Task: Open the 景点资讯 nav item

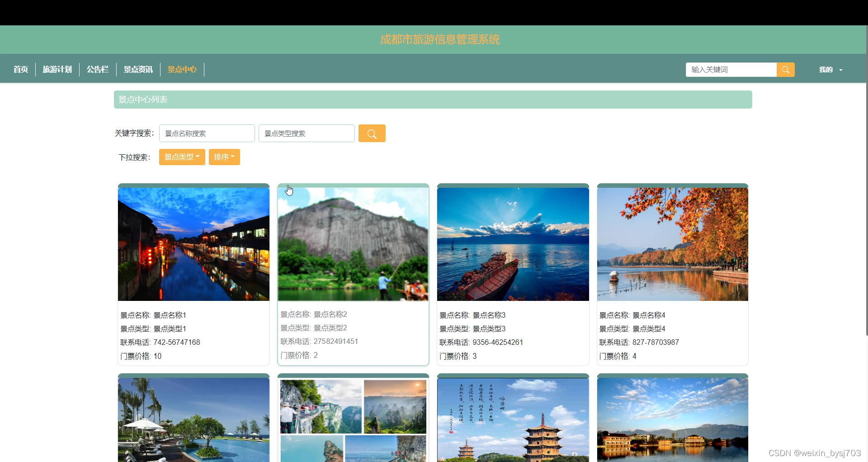Action: click(138, 69)
